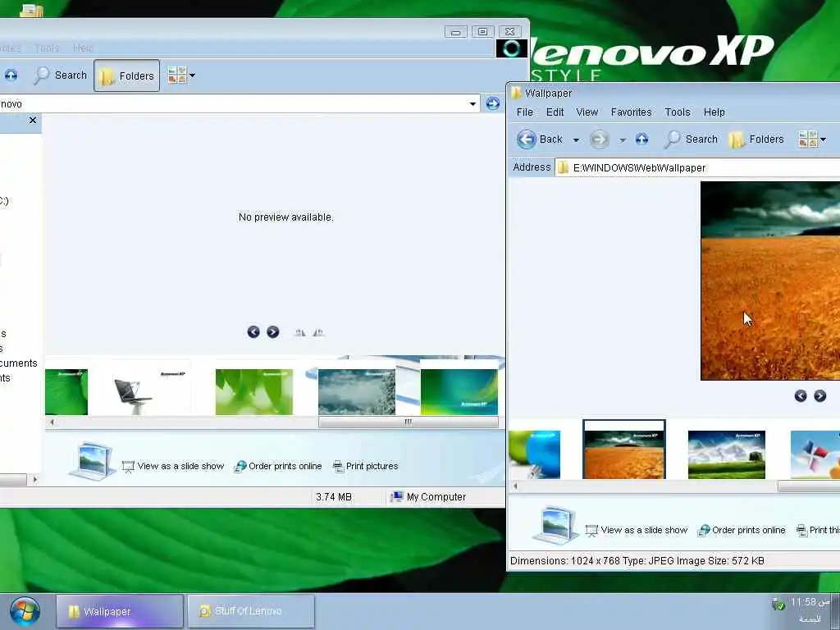Click the desktop folder icon at top-left
Viewport: 840px width, 630px height.
click(x=31, y=10)
